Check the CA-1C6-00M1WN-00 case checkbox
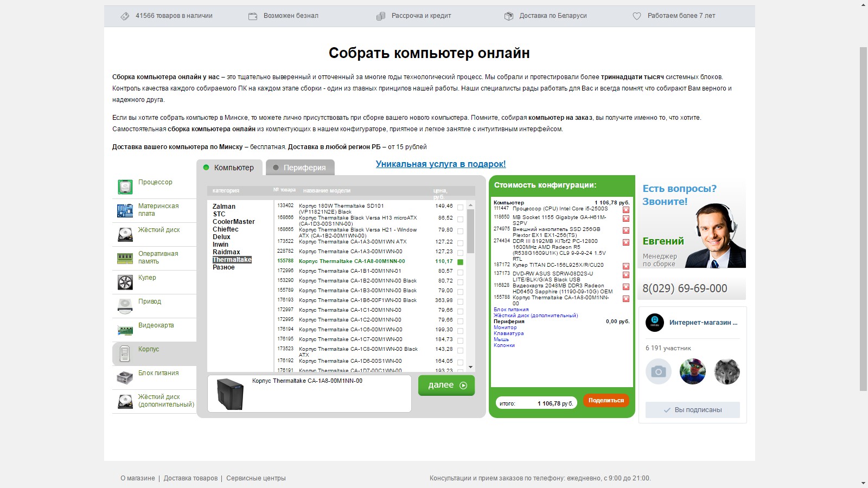 (460, 331)
